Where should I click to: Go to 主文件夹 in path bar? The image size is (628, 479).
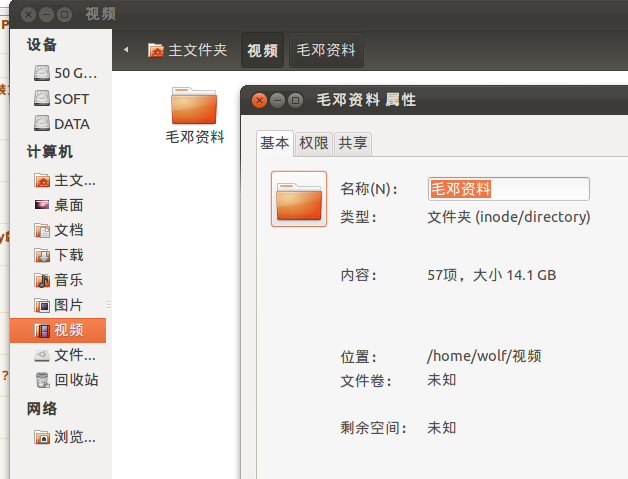tap(187, 50)
